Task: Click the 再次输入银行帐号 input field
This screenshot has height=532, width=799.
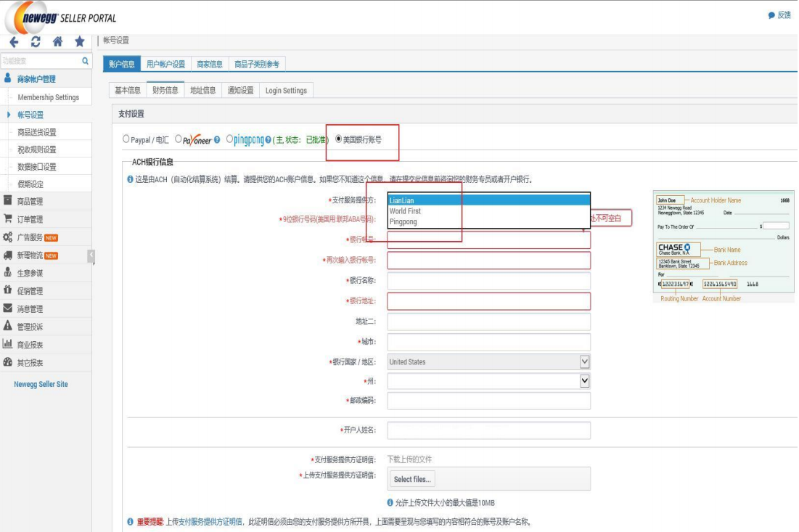Action: (x=488, y=261)
